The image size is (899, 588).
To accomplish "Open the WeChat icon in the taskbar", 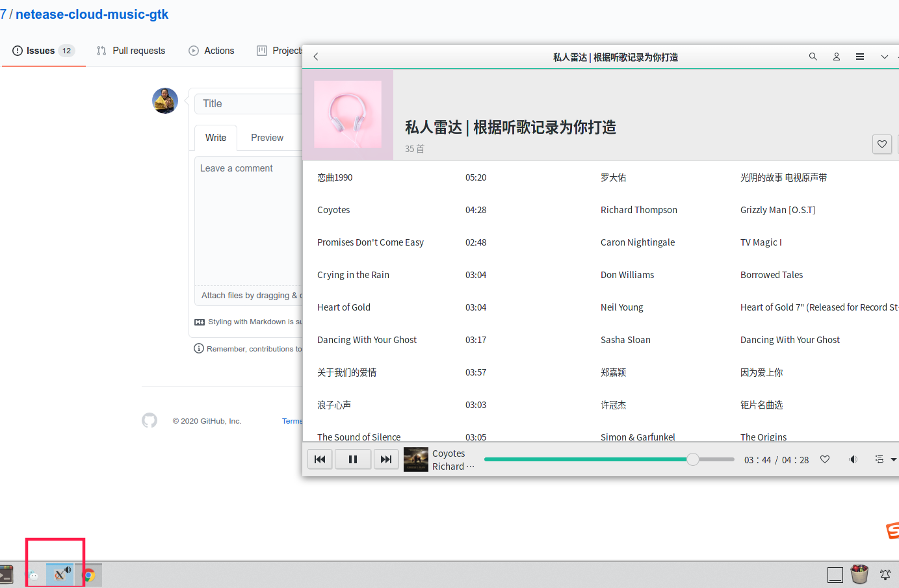I will pyautogui.click(x=34, y=575).
